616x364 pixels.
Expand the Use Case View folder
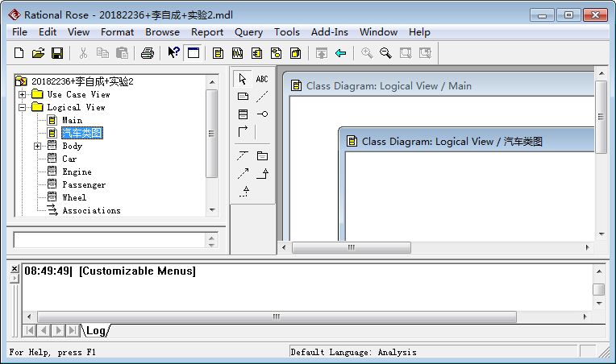[x=22, y=94]
